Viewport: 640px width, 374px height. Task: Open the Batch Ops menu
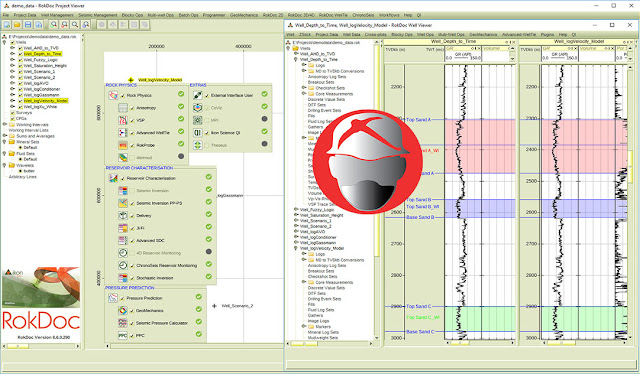[189, 15]
